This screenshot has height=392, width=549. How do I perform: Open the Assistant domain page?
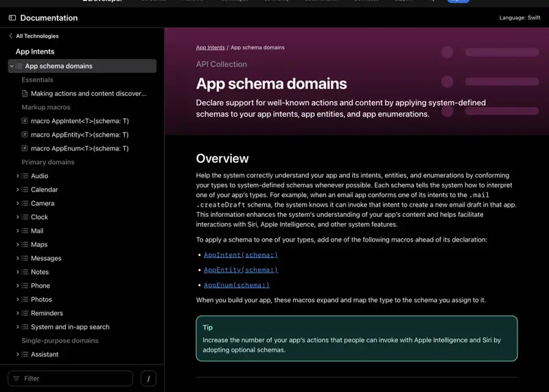click(x=45, y=354)
